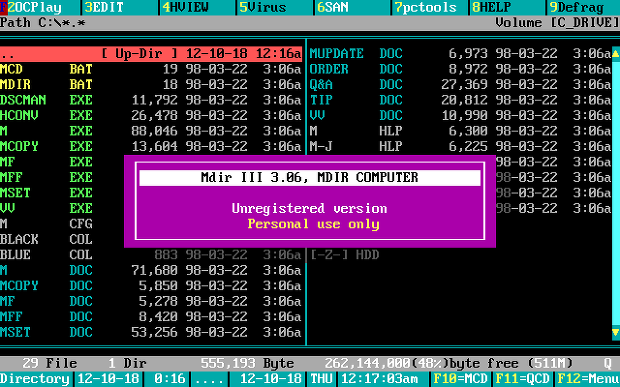Select the HCONV EXE file

(151, 115)
